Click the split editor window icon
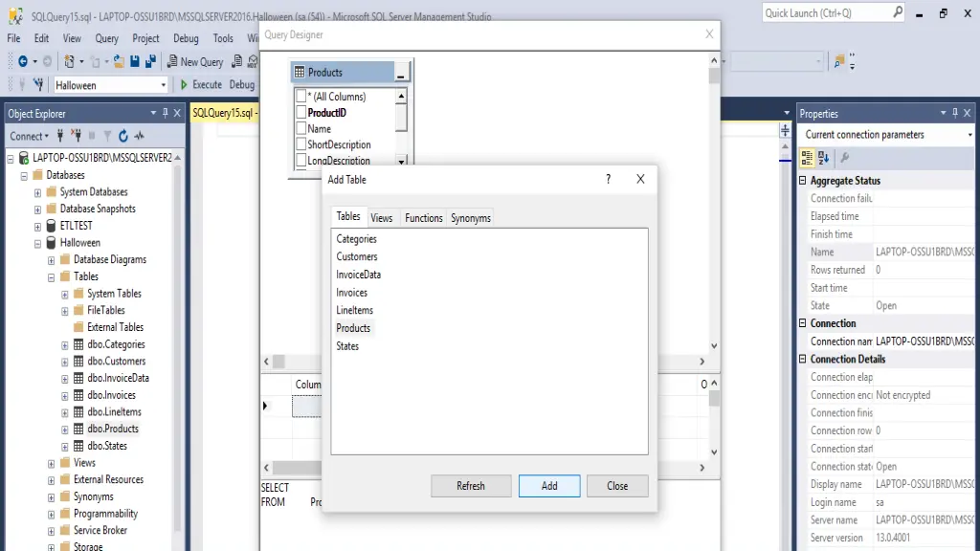Viewport: 980px width, 551px height. 785,130
